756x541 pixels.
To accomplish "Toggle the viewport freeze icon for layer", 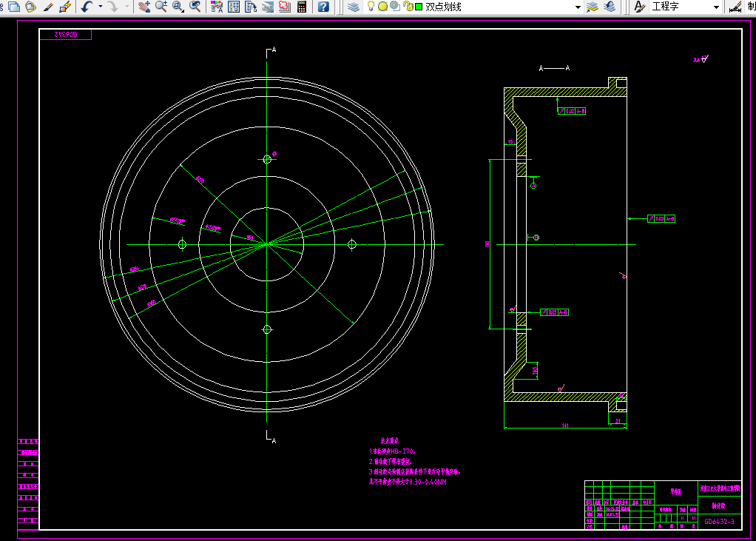I will (x=395, y=6).
